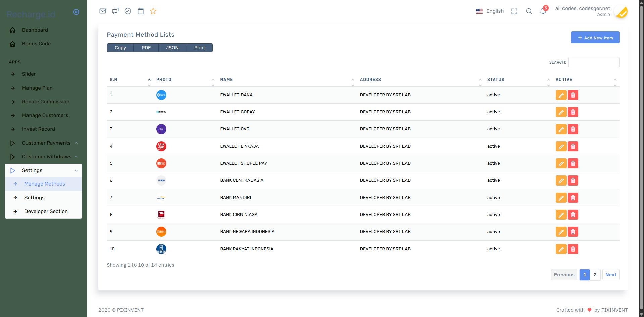
Task: Click the Print button
Action: click(x=199, y=48)
